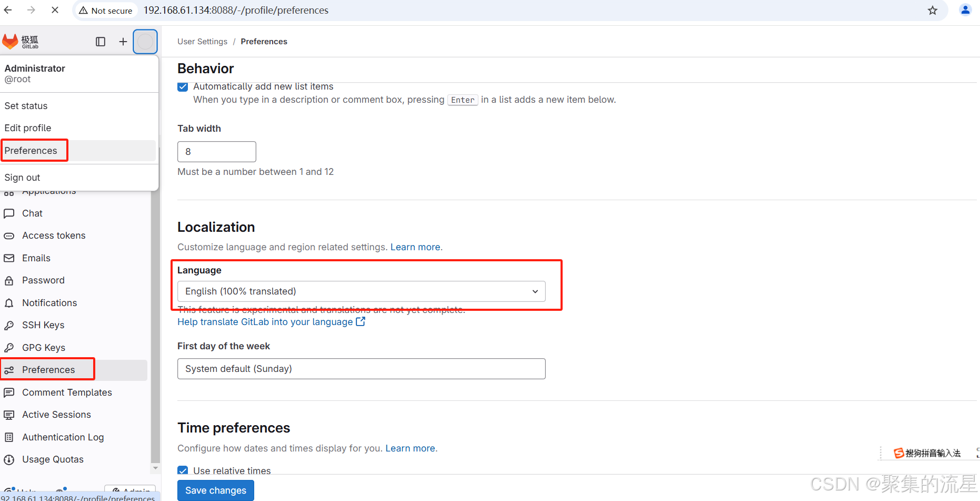Open the Help translate GitLab link
Image resolution: width=980 pixels, height=501 pixels.
tap(265, 322)
